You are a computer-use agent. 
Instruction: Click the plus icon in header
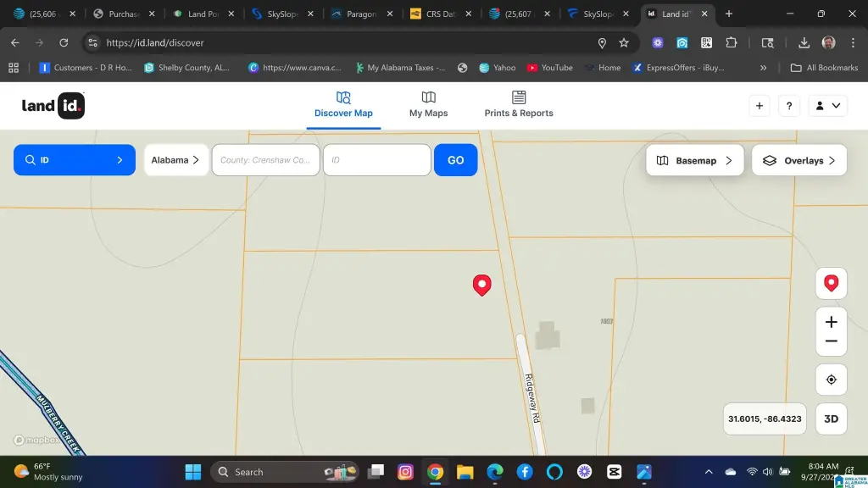tap(759, 106)
